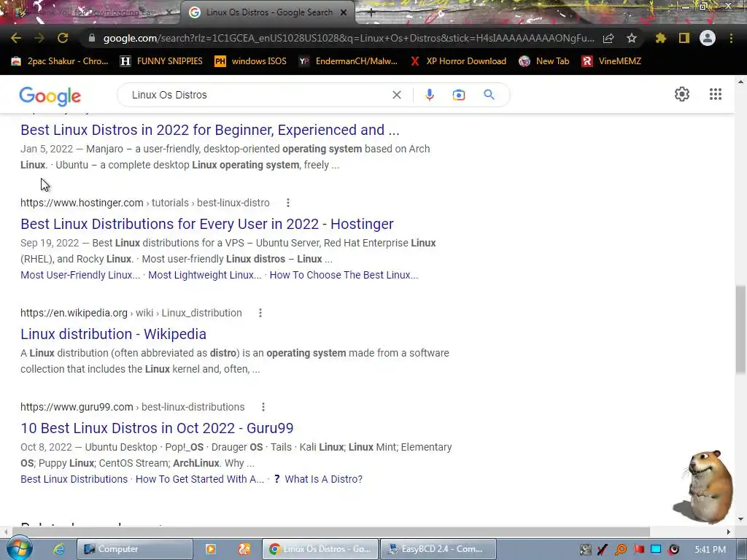Clear the search box with X
Screen dimensions: 747x560
396,95
